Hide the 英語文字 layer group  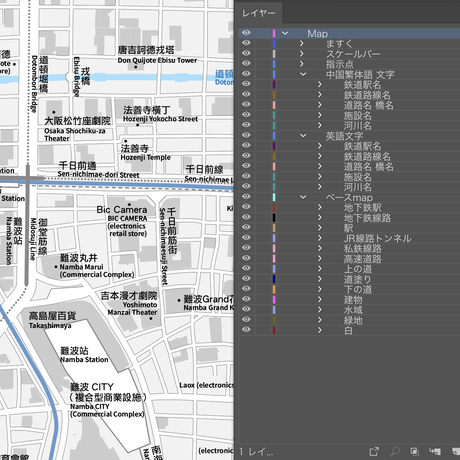coord(246,135)
